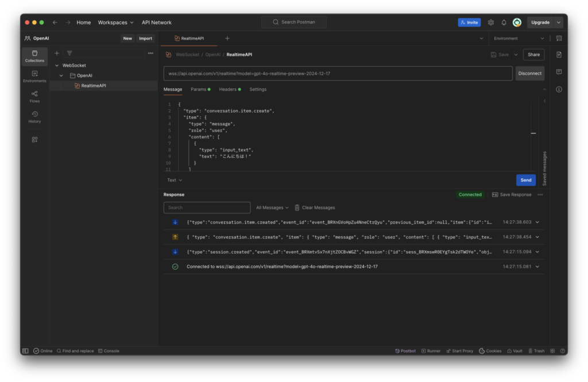Open Postman settings gear
588x382 pixels.
[491, 22]
